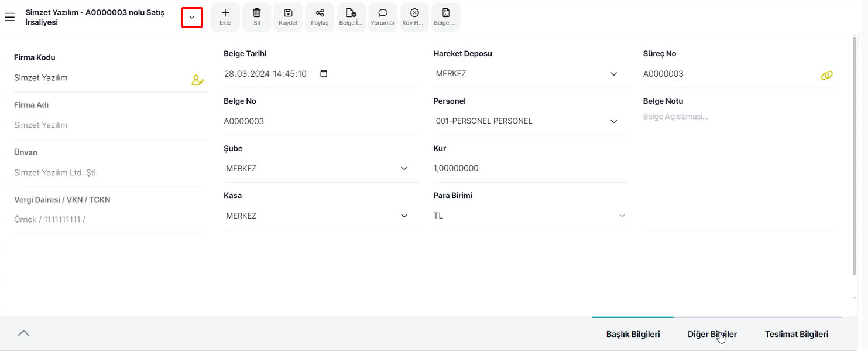Image resolution: width=868 pixels, height=351 pixels.
Task: Expand the document title dropdown chevron
Action: click(192, 17)
